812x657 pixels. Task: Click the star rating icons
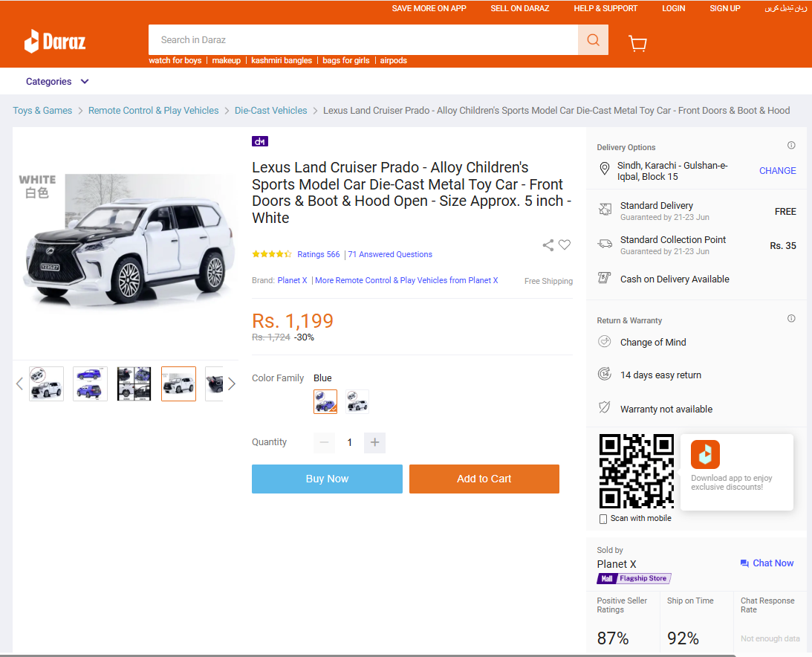click(x=272, y=254)
